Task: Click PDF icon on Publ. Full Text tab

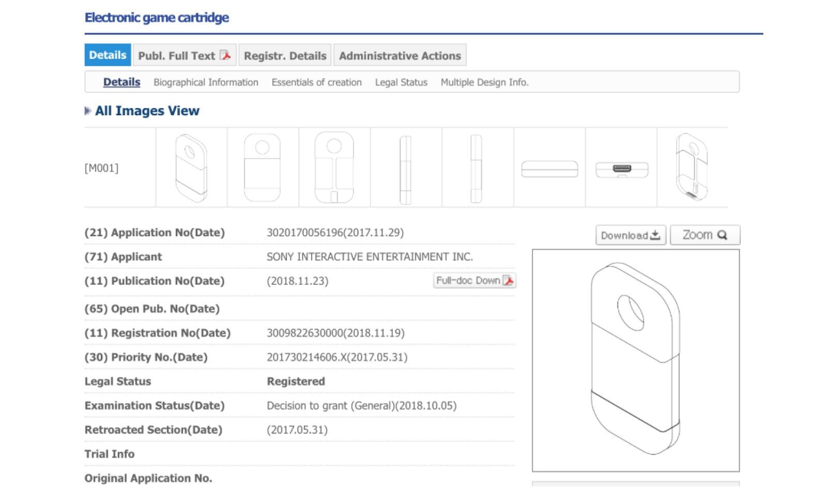Action: pyautogui.click(x=225, y=55)
